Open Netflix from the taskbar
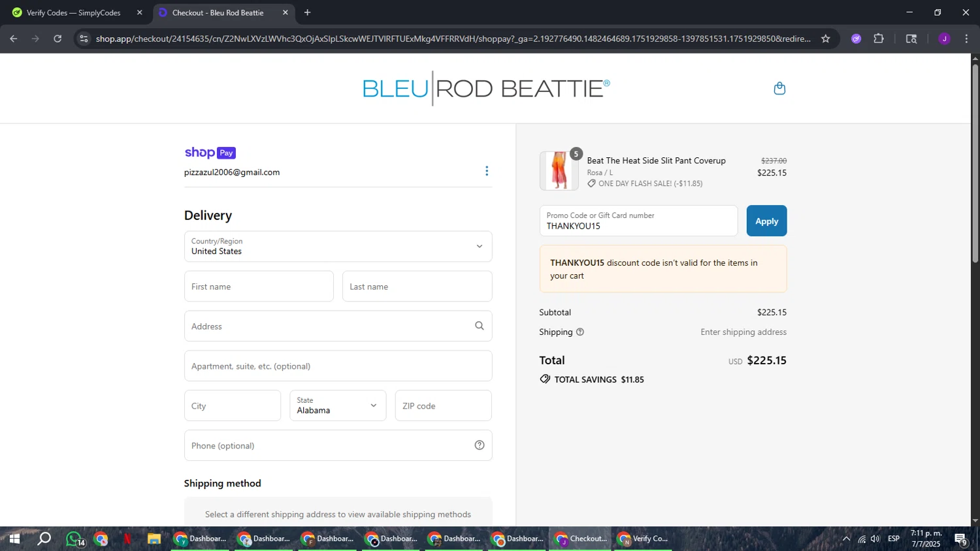This screenshot has width=980, height=551. point(127,539)
